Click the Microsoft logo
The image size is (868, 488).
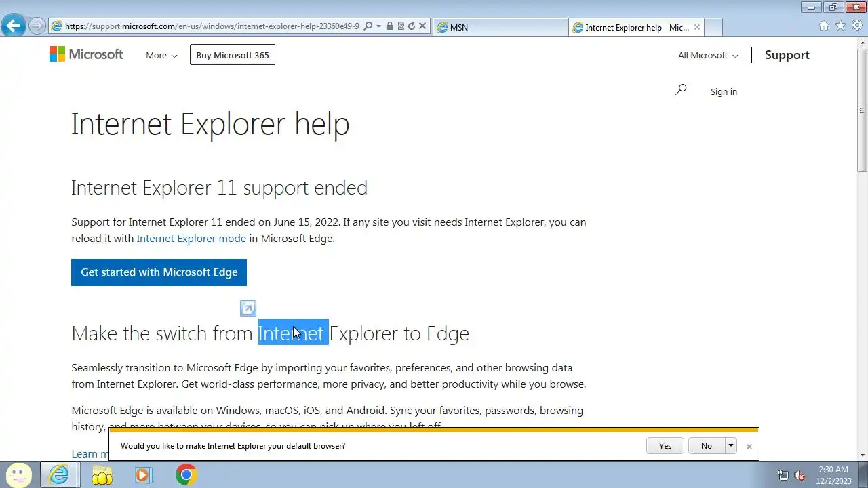click(x=86, y=54)
